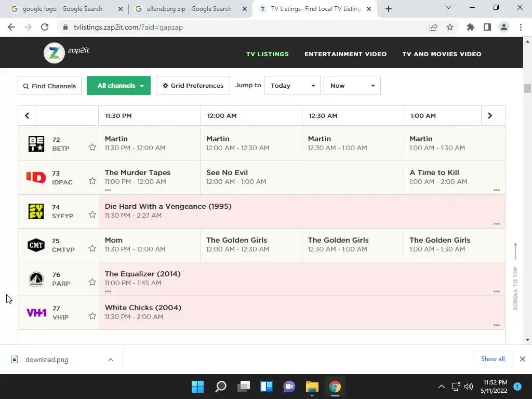
Task: Open the CMT channel logo
Action: pyautogui.click(x=36, y=245)
